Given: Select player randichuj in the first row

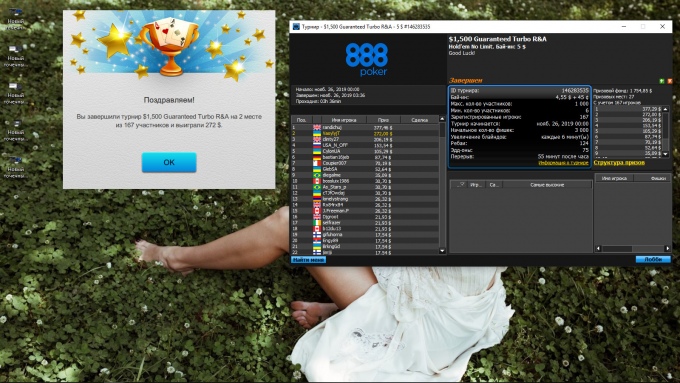Looking at the screenshot, I should (x=366, y=128).
